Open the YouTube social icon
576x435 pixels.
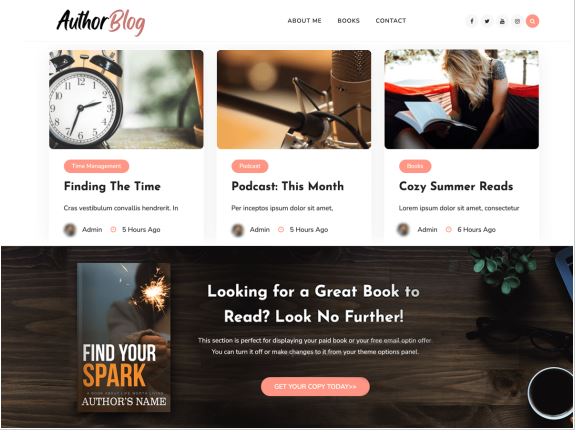click(502, 21)
